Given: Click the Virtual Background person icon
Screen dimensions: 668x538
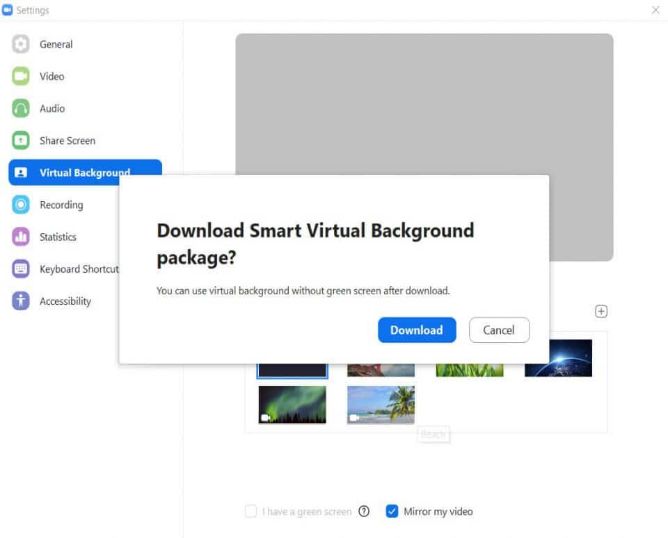Looking at the screenshot, I should point(20,173).
